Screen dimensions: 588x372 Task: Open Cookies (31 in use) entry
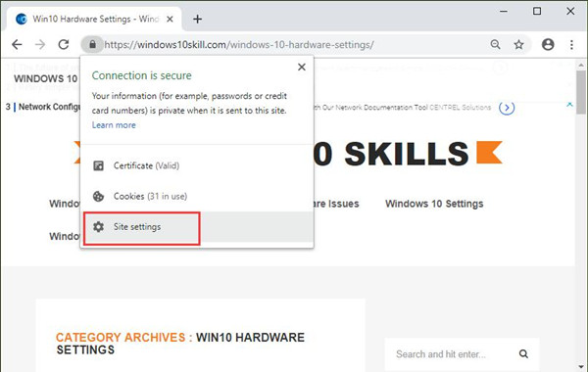[x=197, y=197]
